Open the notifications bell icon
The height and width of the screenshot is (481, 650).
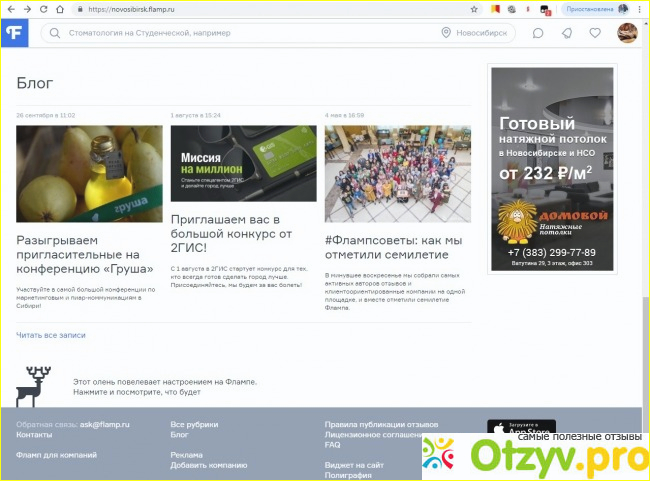tap(566, 33)
